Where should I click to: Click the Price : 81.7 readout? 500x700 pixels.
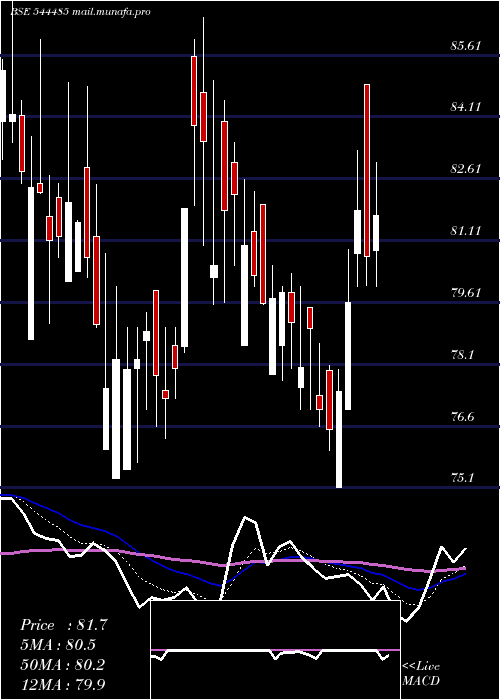click(64, 625)
